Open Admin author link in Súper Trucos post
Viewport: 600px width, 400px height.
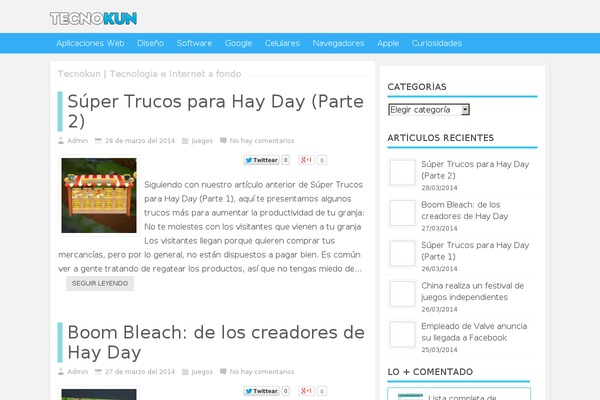78,141
